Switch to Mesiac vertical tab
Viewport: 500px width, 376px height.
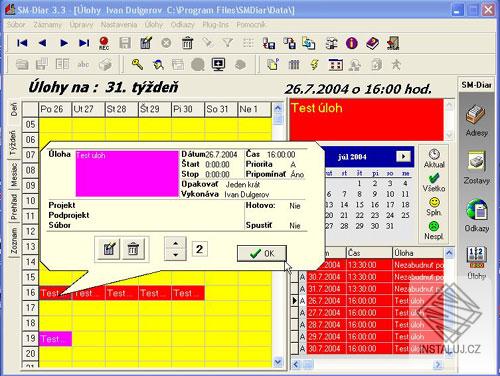(x=14, y=175)
